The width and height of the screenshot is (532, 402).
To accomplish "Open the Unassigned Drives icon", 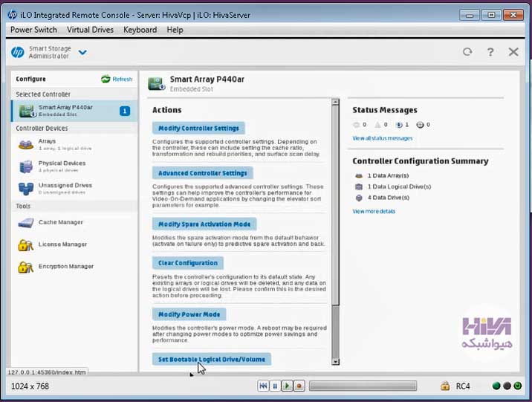I will [26, 189].
